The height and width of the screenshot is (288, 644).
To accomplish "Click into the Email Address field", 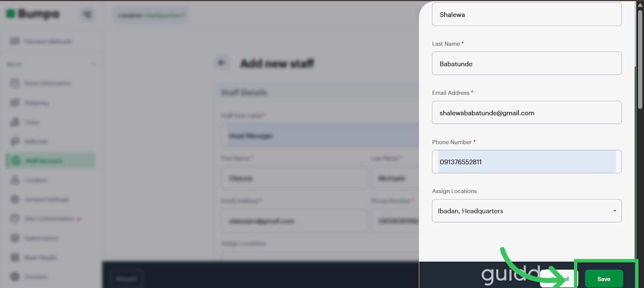I will tap(527, 112).
